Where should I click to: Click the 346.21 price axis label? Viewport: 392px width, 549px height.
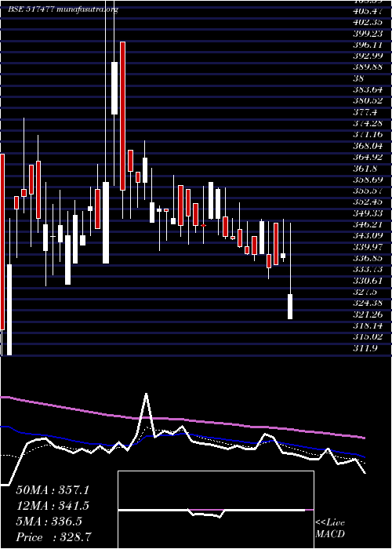[x=368, y=224]
